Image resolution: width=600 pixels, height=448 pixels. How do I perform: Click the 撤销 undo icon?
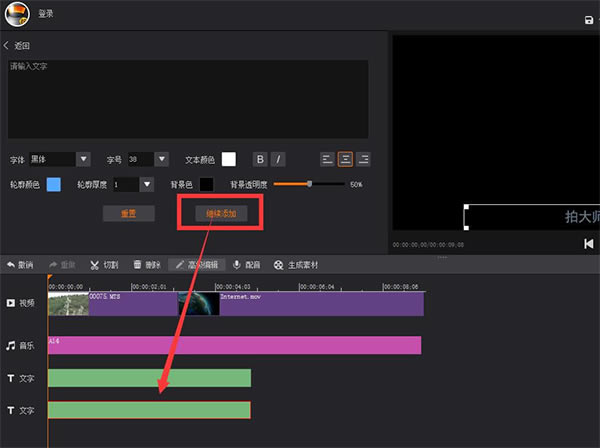[x=10, y=265]
